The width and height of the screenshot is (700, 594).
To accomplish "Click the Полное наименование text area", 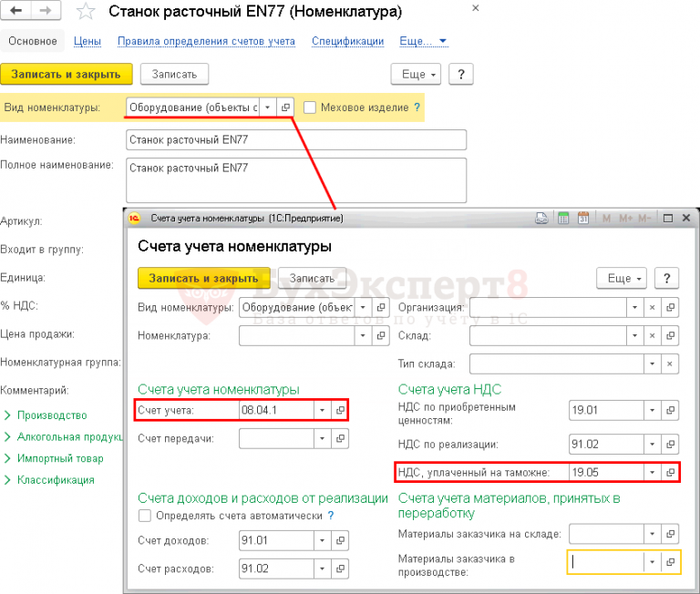I will (296, 180).
